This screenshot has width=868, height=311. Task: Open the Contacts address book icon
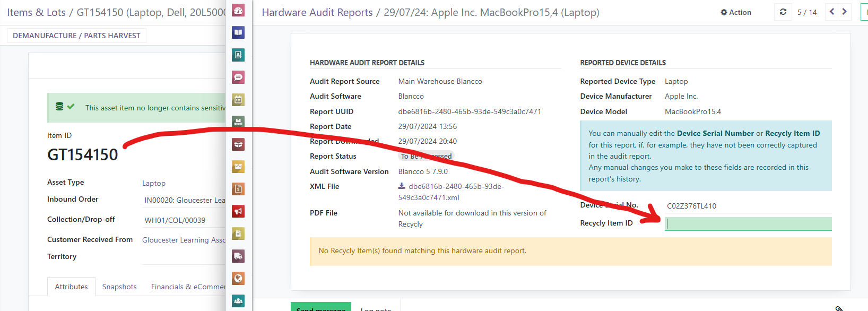click(238, 55)
